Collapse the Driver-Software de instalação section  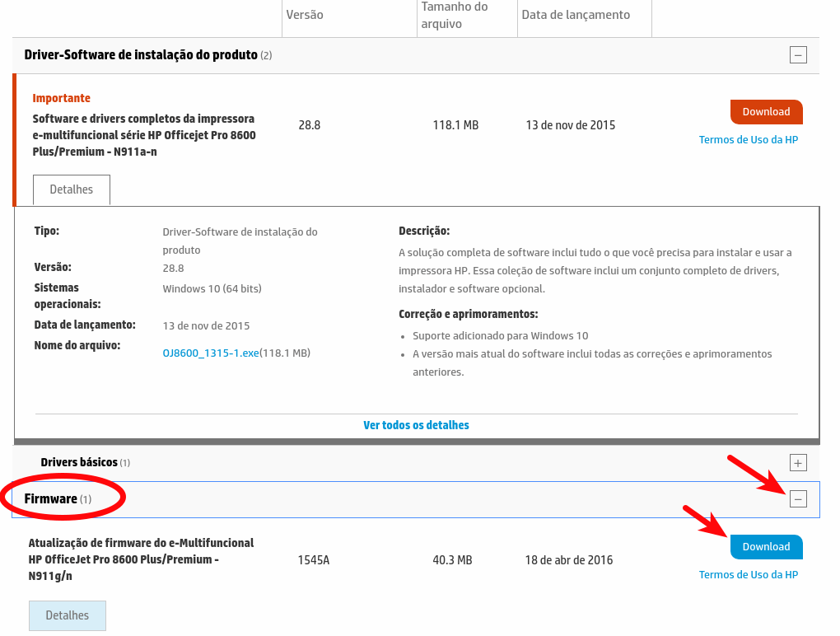point(798,54)
